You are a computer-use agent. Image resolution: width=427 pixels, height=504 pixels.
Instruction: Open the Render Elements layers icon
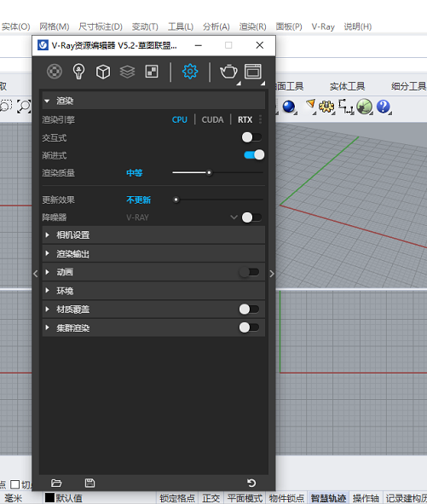tap(127, 72)
